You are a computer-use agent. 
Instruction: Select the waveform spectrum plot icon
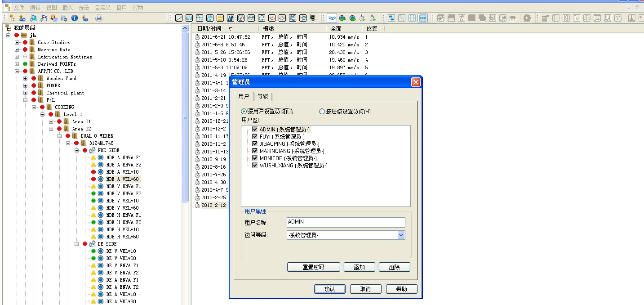point(189,18)
